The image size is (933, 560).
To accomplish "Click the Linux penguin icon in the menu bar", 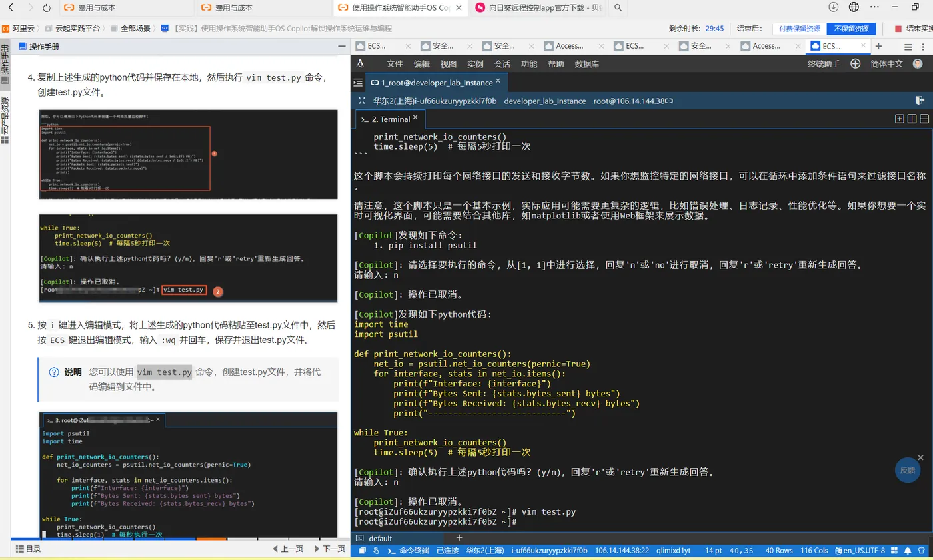I will point(360,64).
